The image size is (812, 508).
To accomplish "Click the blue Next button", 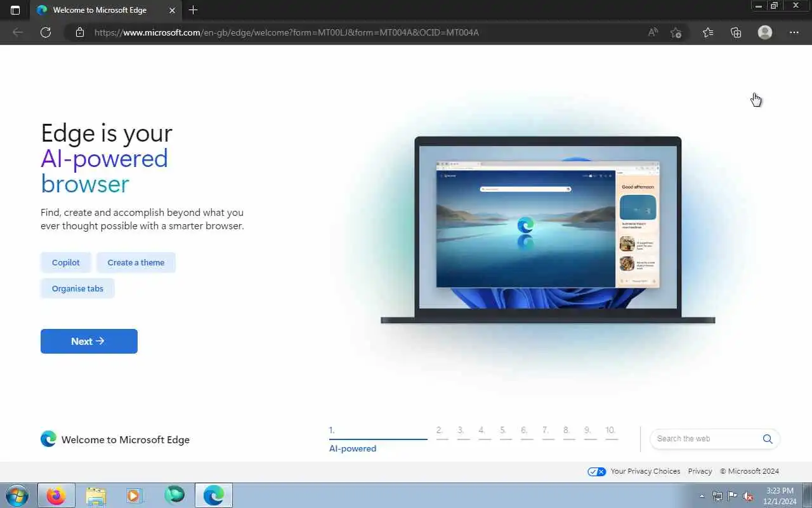I will pos(89,341).
